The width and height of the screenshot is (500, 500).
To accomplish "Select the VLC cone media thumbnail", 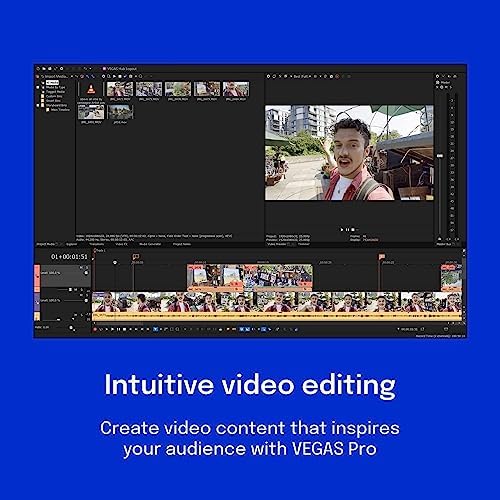I will click(x=91, y=89).
